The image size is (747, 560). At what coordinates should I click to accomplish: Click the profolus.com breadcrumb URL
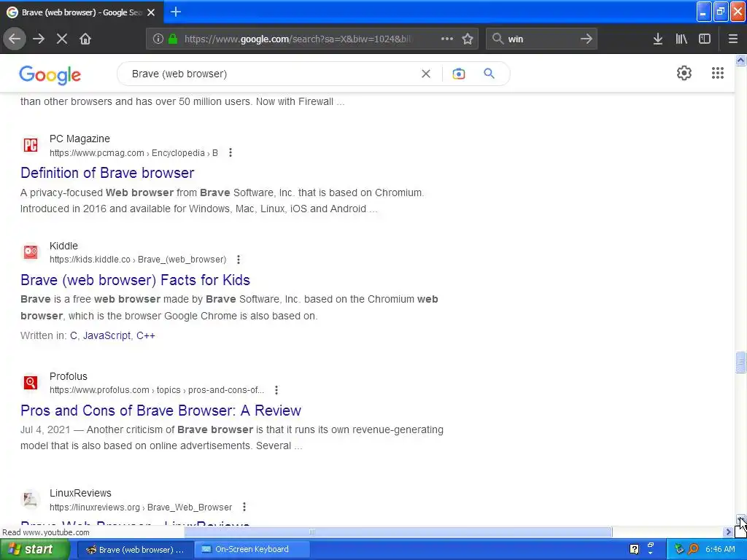[x=157, y=390]
